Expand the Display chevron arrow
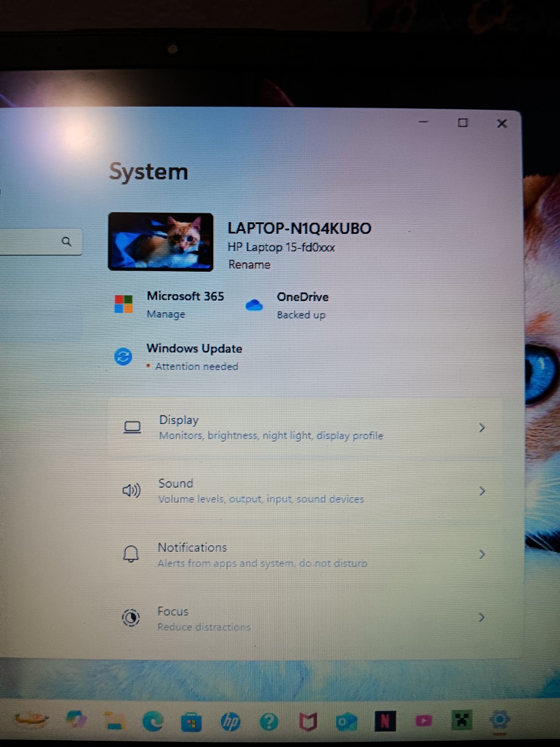Viewport: 560px width, 747px height. pos(482,428)
